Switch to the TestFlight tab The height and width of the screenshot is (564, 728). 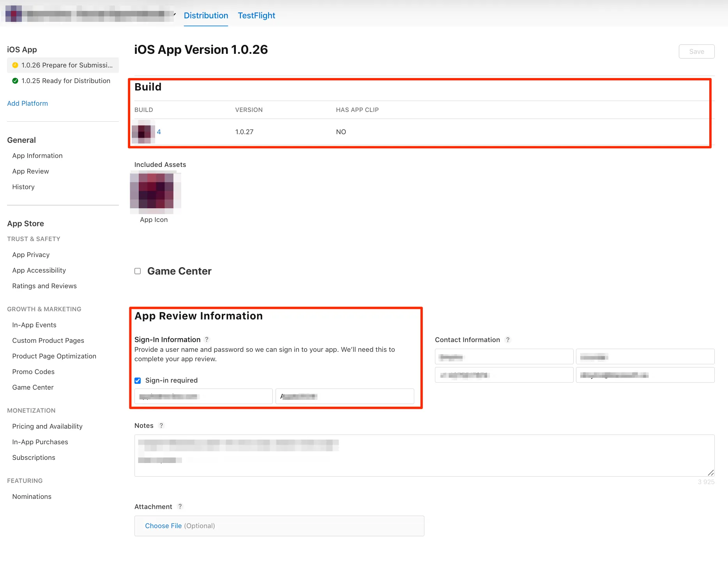click(x=256, y=15)
